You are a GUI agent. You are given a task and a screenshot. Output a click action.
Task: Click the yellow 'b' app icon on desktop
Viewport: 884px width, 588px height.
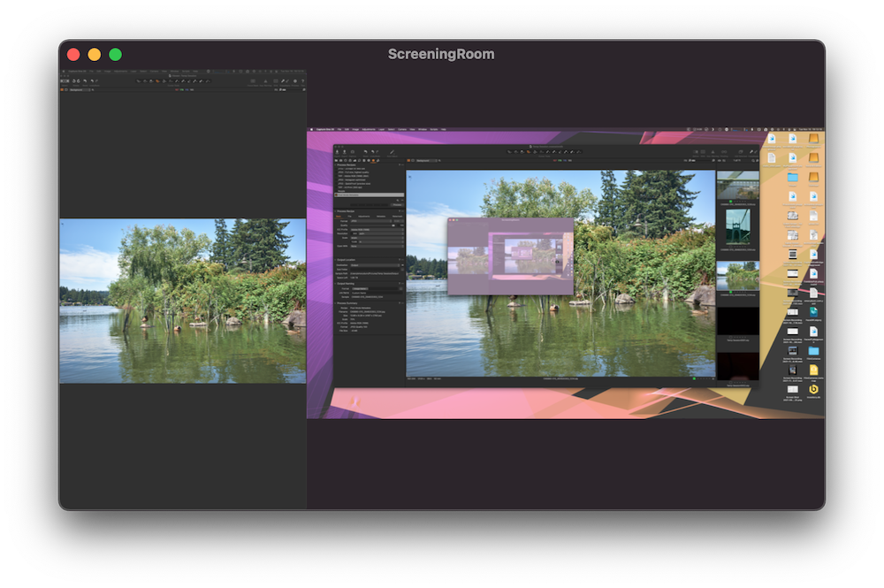pos(813,388)
